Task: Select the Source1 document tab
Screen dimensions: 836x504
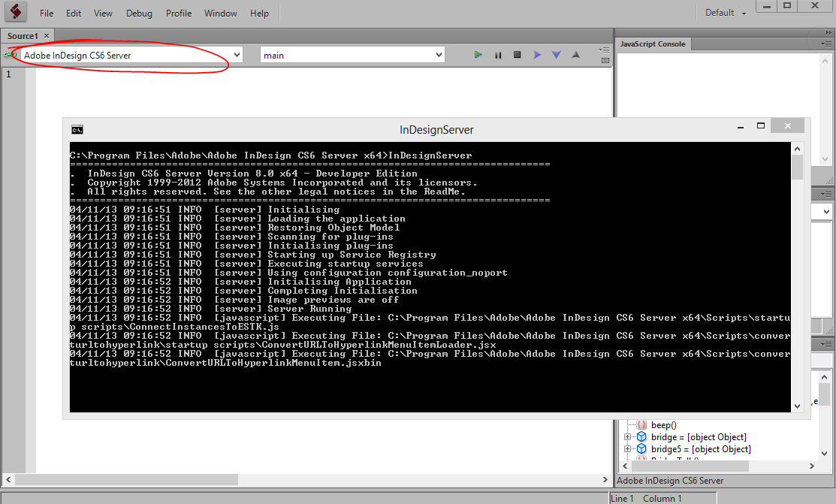Action: (23, 36)
